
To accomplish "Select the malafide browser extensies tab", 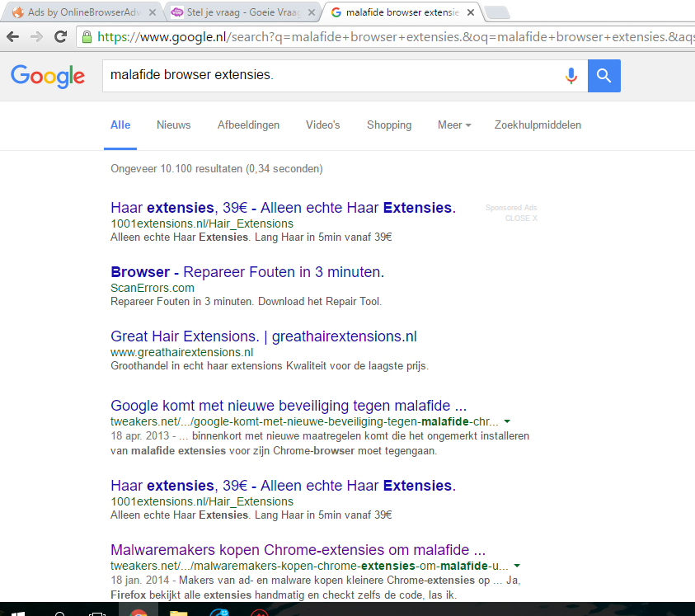I will click(x=402, y=12).
